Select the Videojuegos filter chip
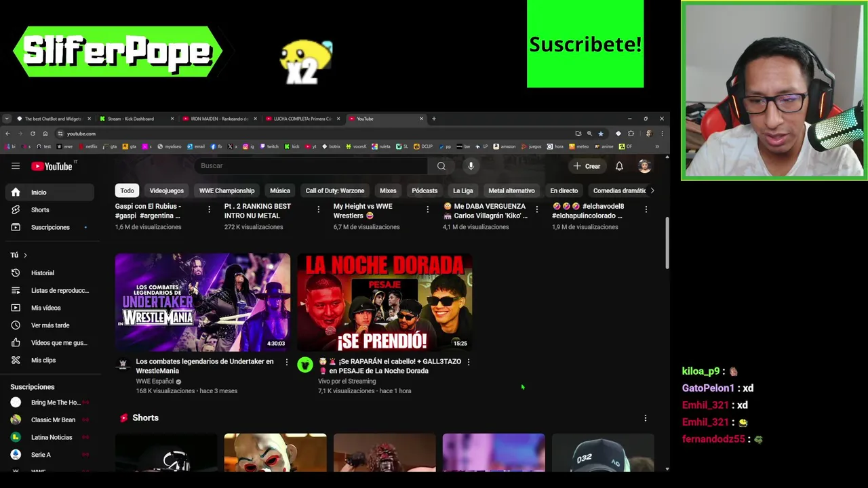Viewport: 868px width, 488px height. (x=166, y=191)
